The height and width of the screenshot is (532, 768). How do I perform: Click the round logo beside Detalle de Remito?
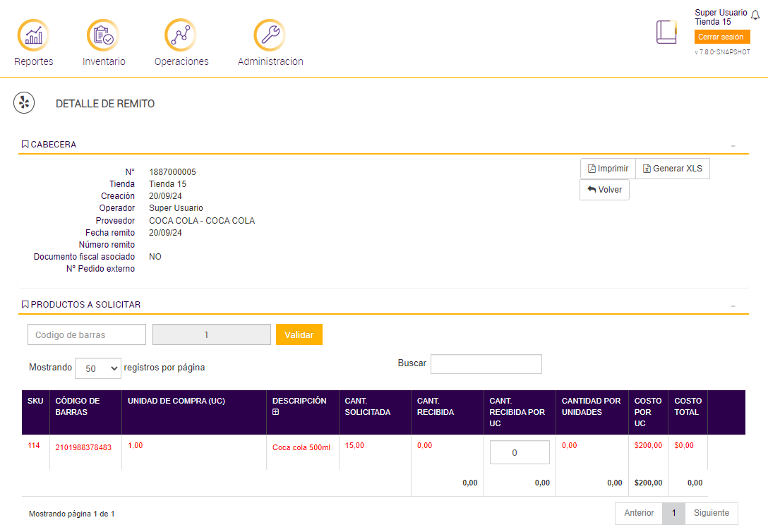pyautogui.click(x=25, y=103)
